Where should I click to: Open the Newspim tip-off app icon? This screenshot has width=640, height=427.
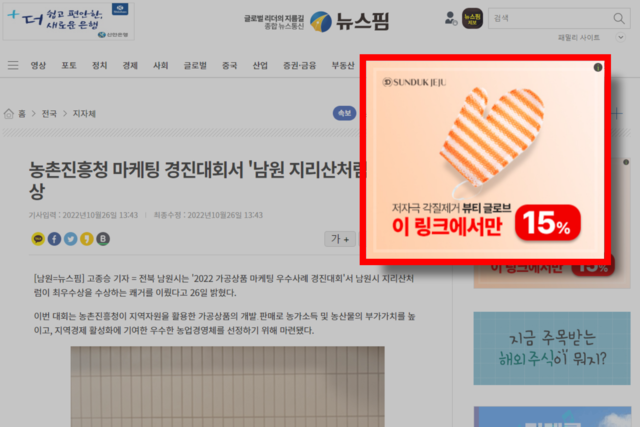472,18
